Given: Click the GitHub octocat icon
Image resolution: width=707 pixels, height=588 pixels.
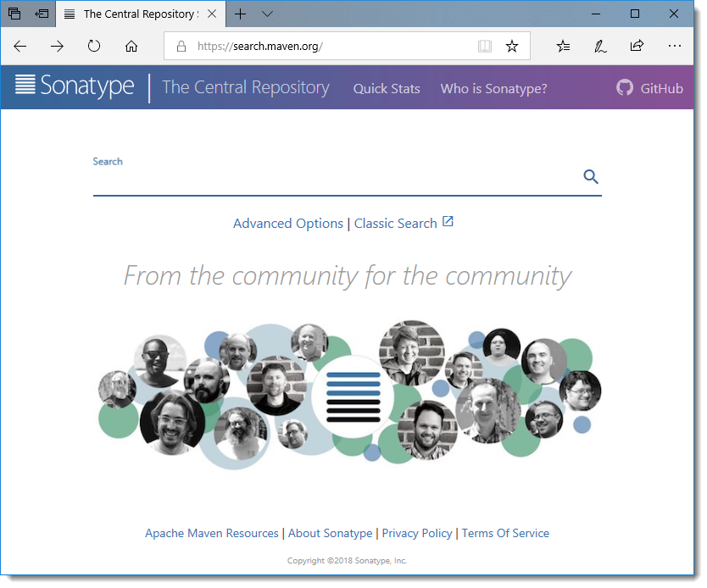Looking at the screenshot, I should coord(625,87).
